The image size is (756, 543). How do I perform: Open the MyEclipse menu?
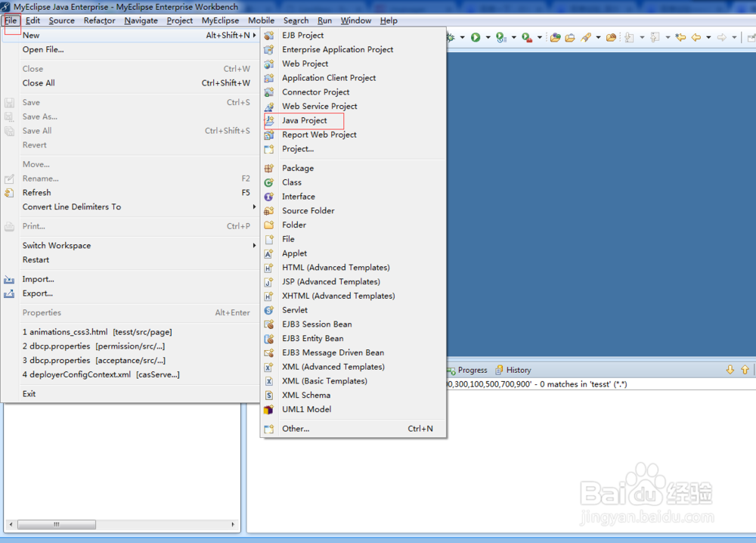[220, 20]
